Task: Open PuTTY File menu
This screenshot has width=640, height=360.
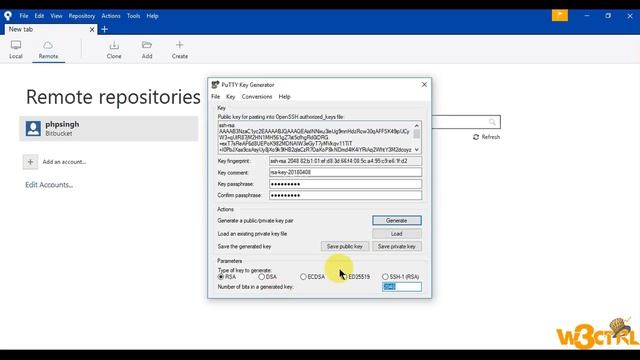Action: (216, 97)
